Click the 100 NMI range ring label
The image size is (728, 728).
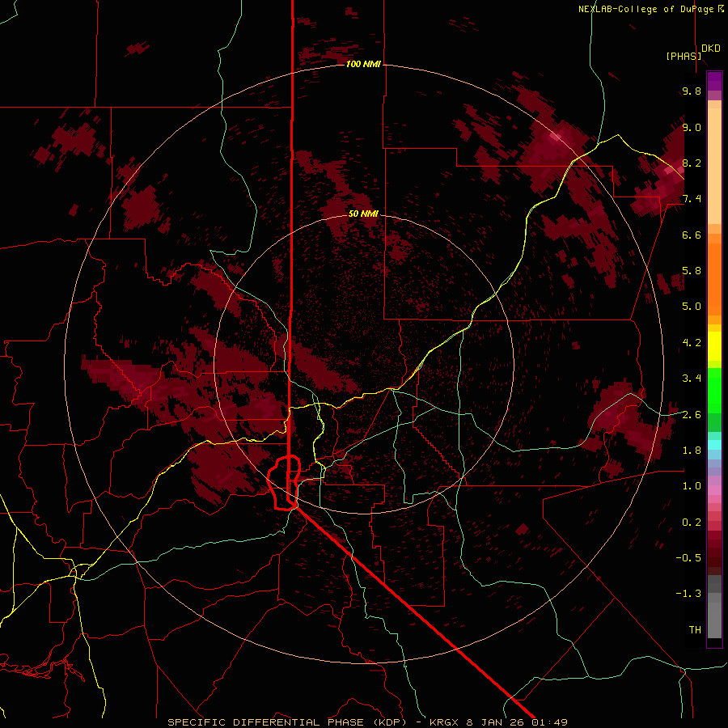[363, 64]
